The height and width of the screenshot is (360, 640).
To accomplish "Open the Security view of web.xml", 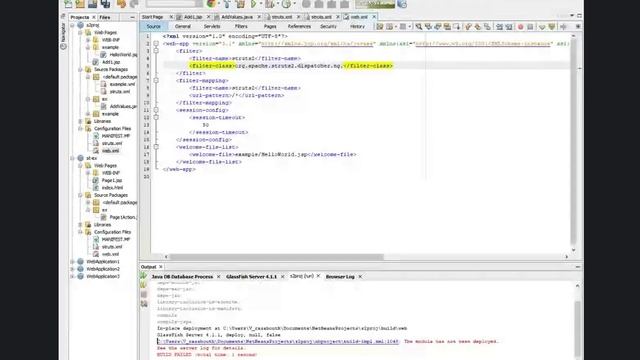I will click(x=328, y=27).
